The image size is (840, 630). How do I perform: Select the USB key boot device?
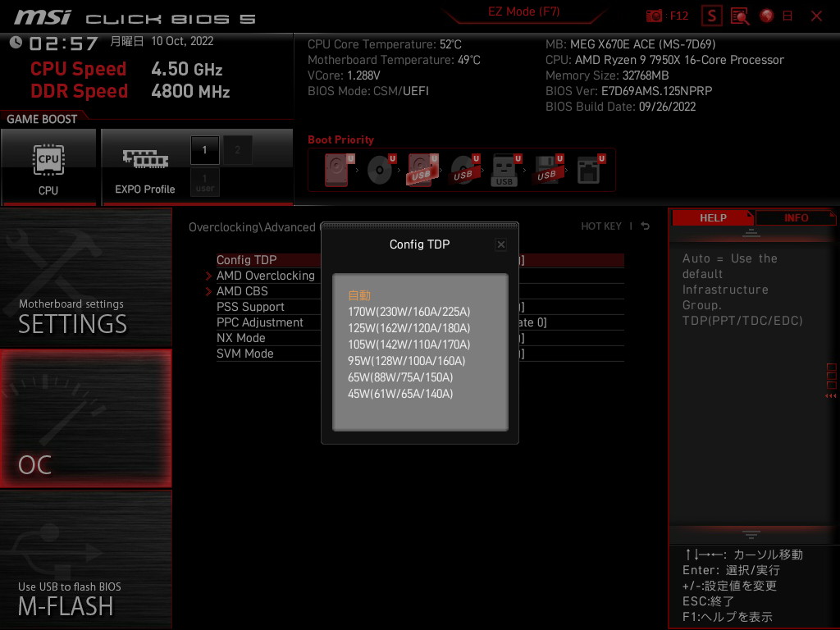tap(506, 170)
